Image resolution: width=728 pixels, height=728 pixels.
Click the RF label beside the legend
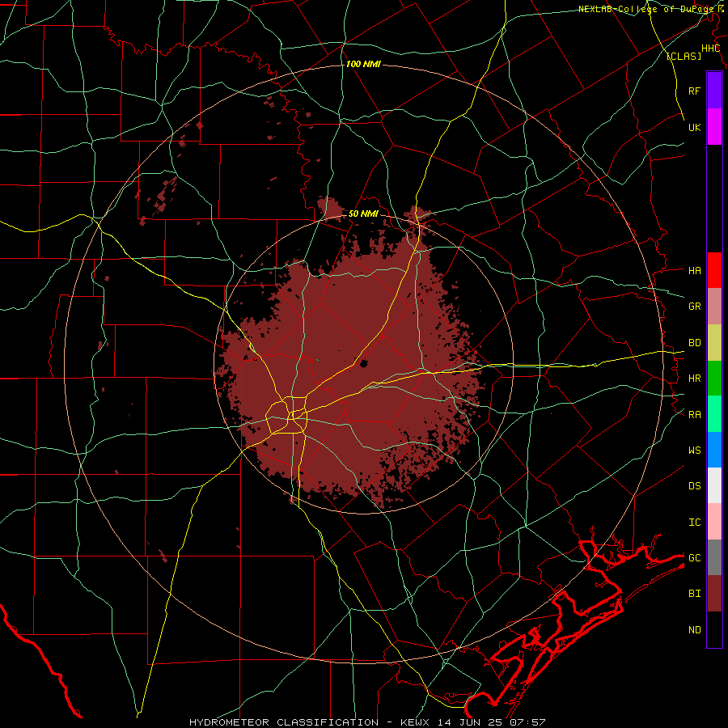[694, 91]
